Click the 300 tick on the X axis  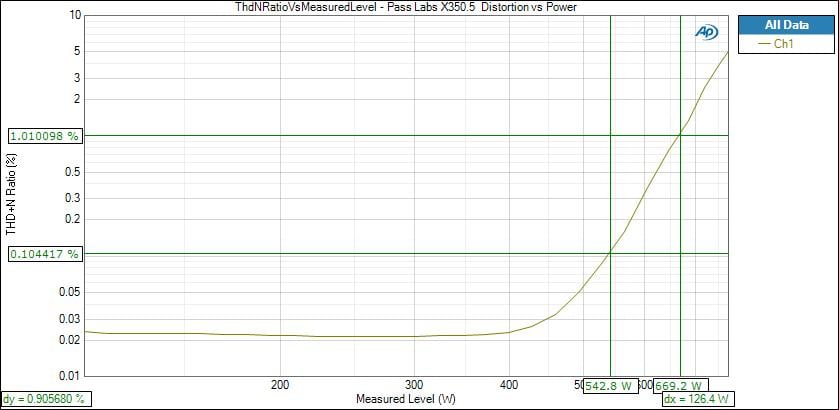pyautogui.click(x=413, y=385)
